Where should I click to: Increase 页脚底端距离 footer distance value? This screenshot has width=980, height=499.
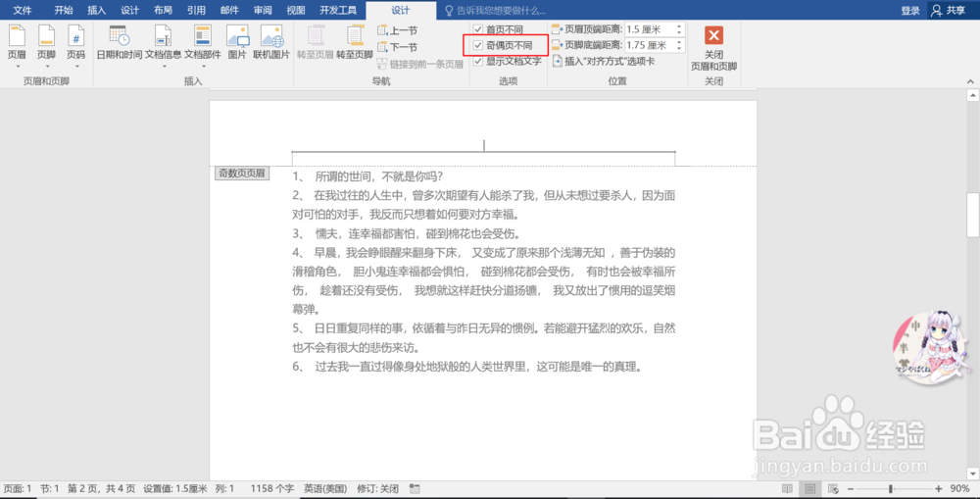click(679, 42)
